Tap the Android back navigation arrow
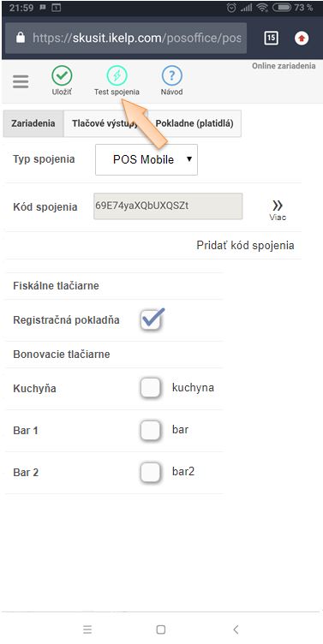 click(236, 629)
